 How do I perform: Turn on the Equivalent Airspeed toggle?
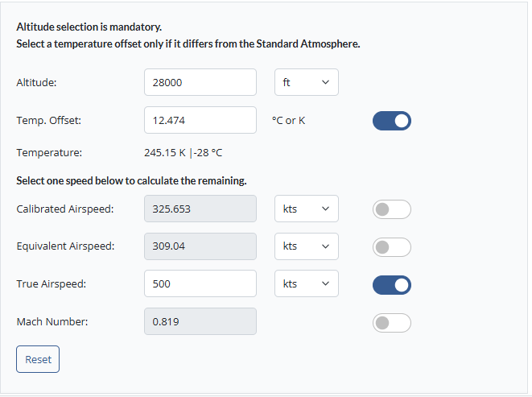pyautogui.click(x=391, y=247)
